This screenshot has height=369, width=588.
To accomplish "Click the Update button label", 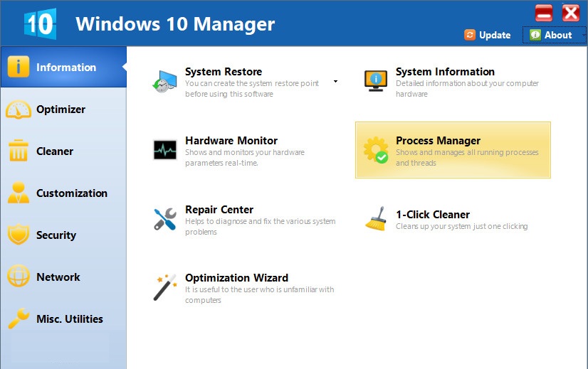I will [495, 35].
